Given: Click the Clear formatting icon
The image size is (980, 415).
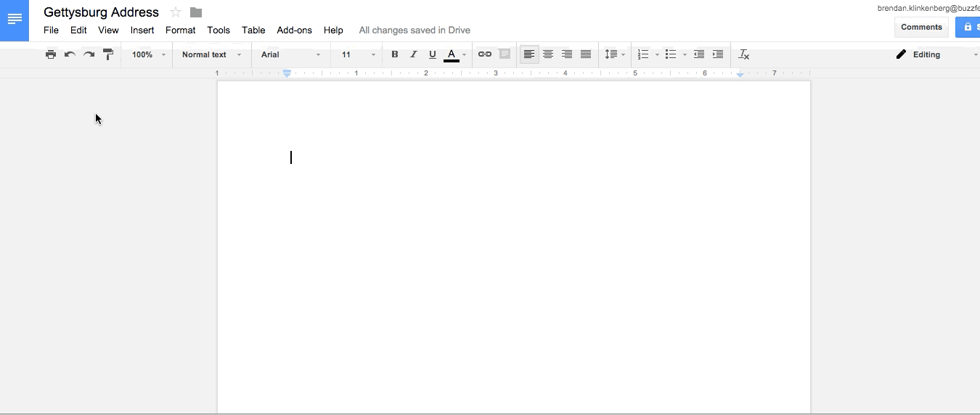Looking at the screenshot, I should point(744,54).
